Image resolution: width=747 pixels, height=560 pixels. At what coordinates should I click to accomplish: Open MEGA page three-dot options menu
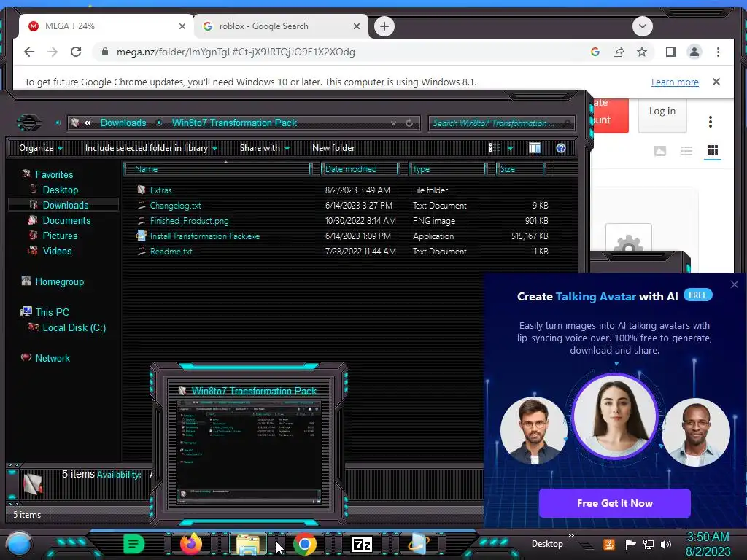pyautogui.click(x=711, y=122)
